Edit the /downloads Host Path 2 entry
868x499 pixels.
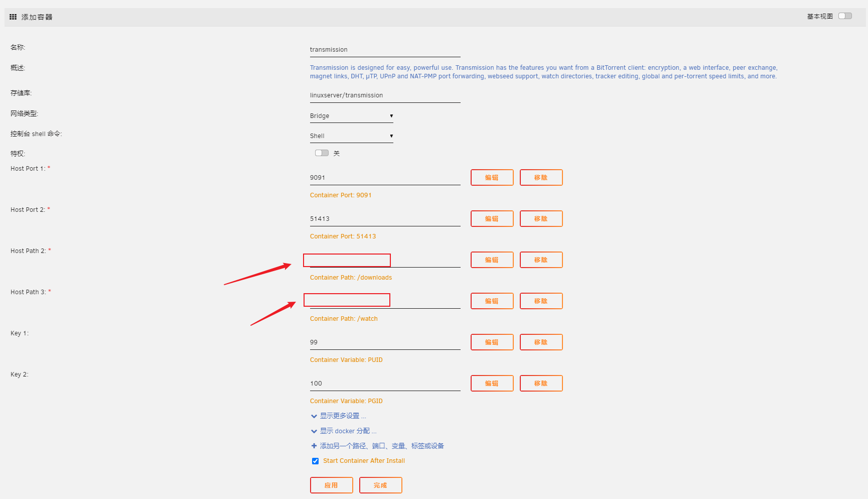coord(492,260)
